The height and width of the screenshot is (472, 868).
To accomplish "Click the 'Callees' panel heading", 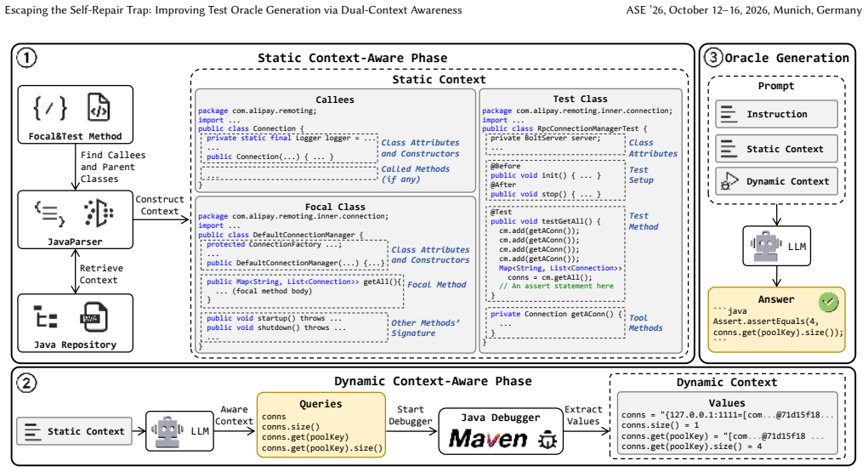I will (334, 100).
